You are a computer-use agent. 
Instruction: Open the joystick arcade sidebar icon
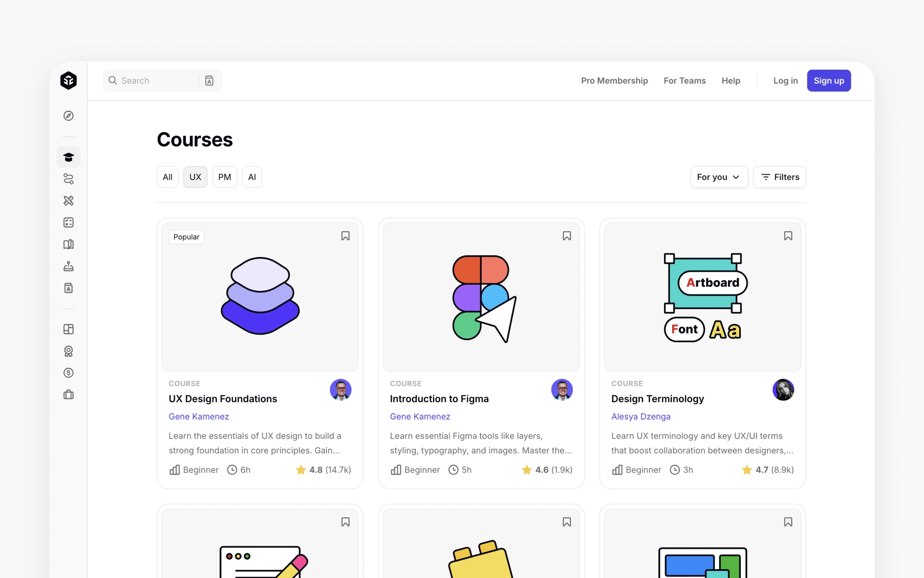point(69,266)
